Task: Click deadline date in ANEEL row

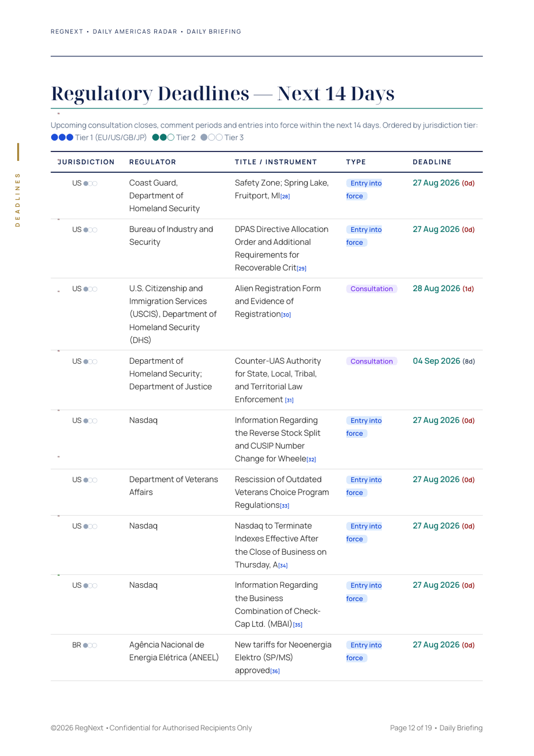Action: tap(444, 645)
